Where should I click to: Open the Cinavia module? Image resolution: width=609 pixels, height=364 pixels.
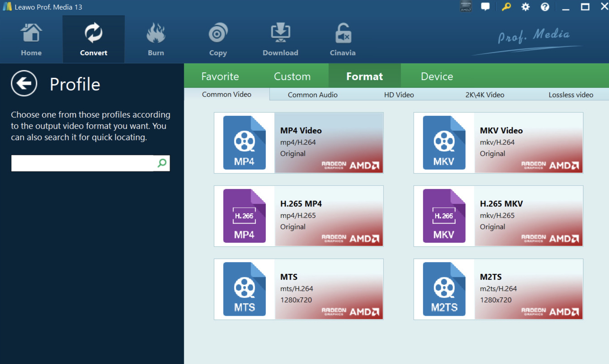tap(343, 39)
